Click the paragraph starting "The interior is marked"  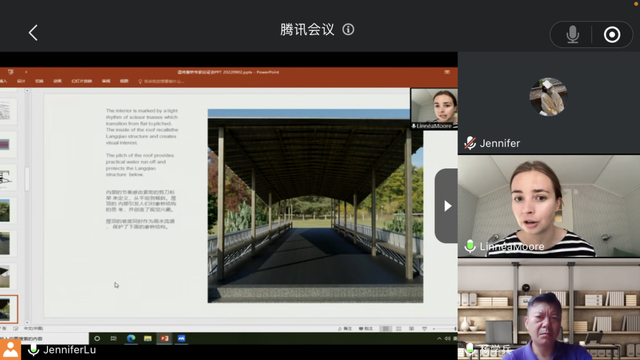coord(142,127)
